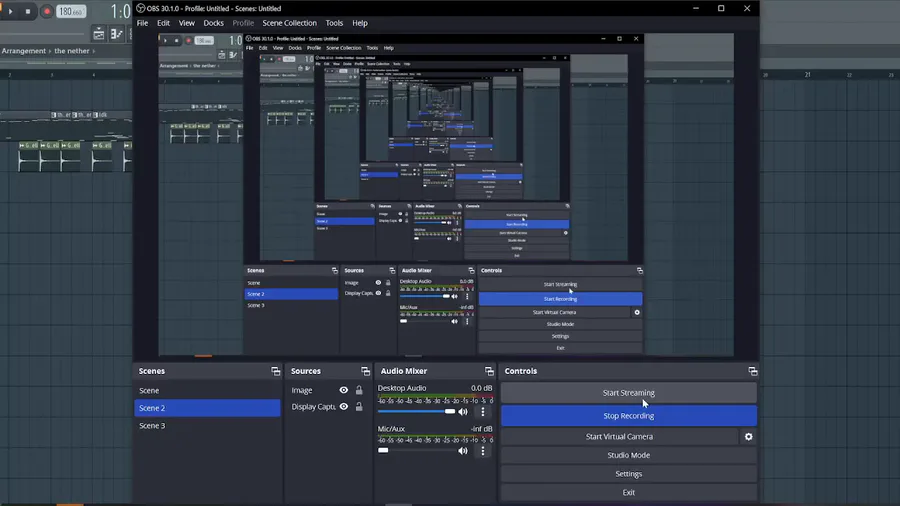Click 'Arrangement' breadcrumb in FL Studio
The width and height of the screenshot is (900, 506).
click(24, 51)
